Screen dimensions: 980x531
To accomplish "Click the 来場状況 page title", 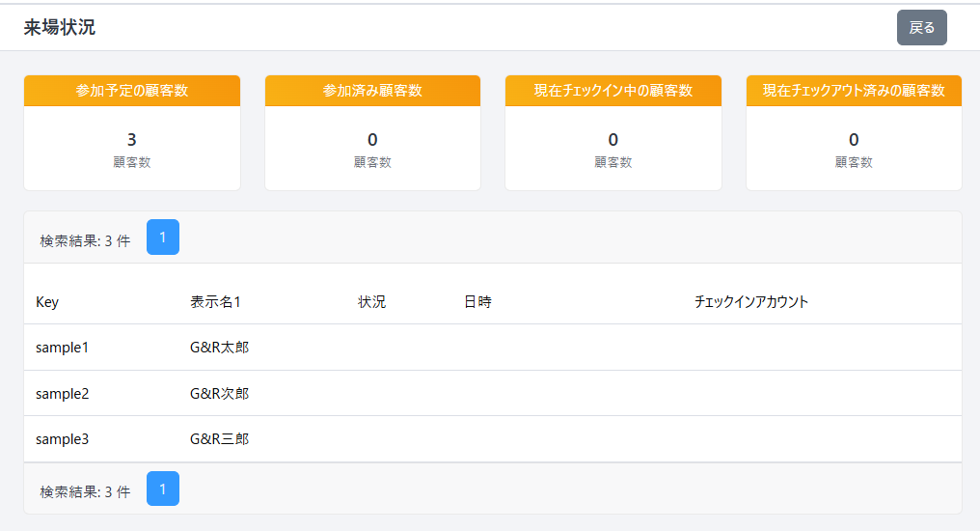I will tap(60, 28).
